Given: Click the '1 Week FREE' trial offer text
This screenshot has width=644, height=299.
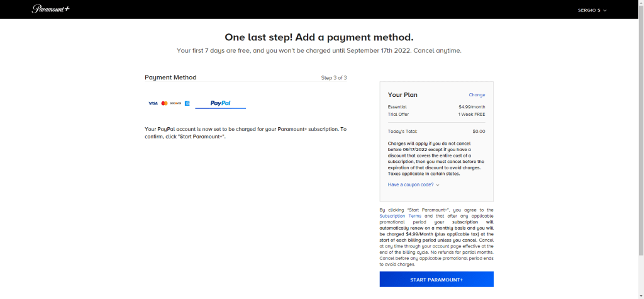Looking at the screenshot, I should point(472,114).
